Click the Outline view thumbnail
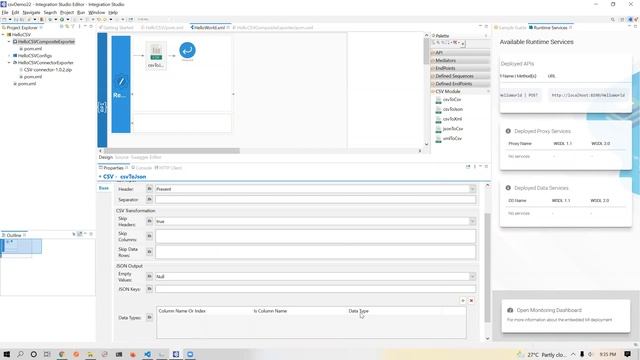Viewport: 640px width, 360px height. (21, 247)
